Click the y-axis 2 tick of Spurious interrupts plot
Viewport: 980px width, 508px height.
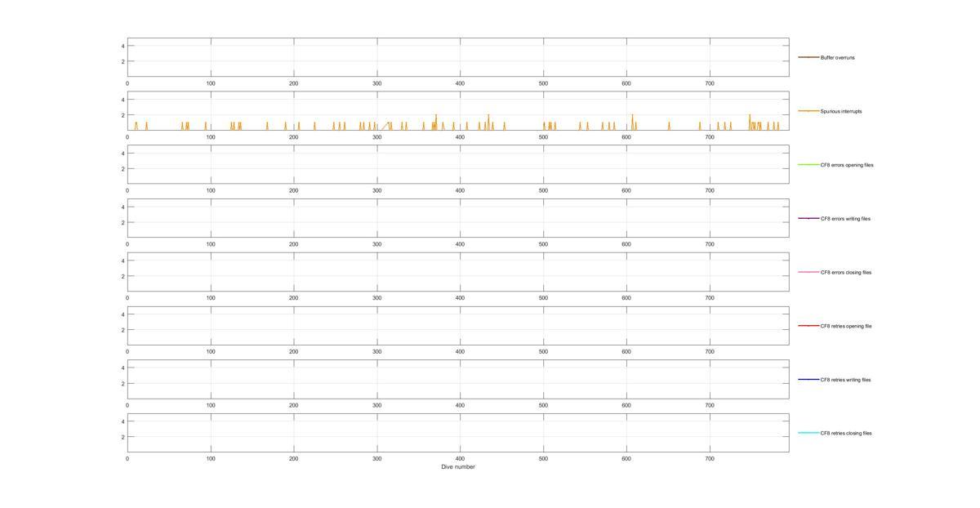122,115
